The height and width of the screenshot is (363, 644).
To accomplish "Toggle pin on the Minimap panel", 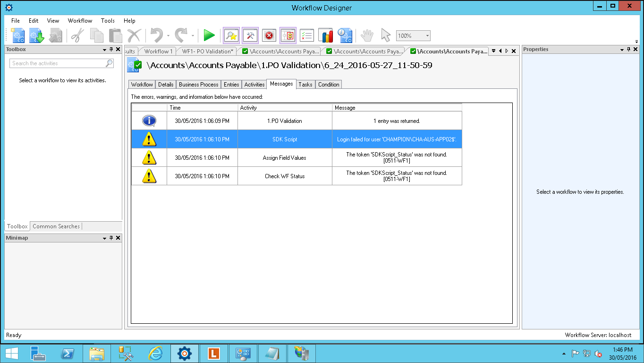I will point(111,238).
